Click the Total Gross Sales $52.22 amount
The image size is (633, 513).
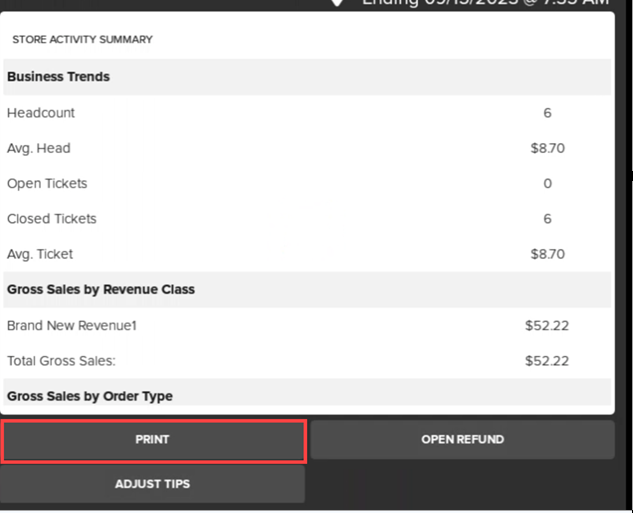tap(547, 361)
